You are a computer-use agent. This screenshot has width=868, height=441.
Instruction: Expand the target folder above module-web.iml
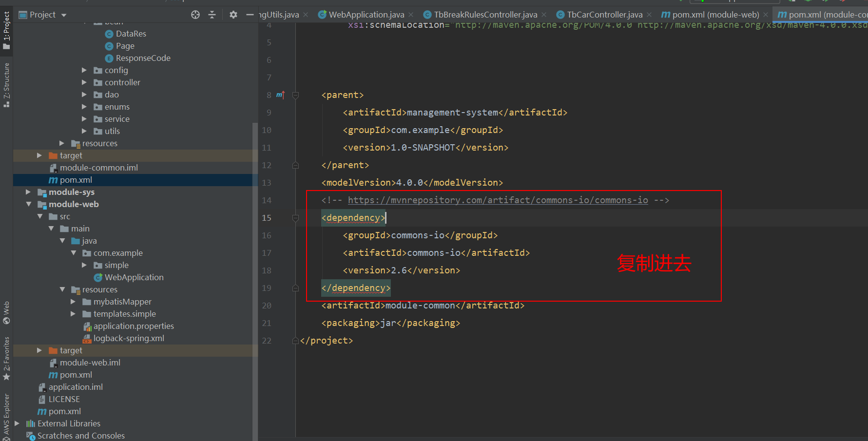(39, 350)
